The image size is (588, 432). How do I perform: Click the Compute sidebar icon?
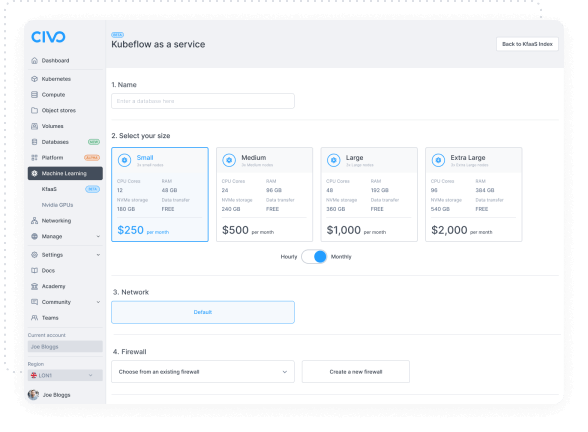[x=34, y=94]
